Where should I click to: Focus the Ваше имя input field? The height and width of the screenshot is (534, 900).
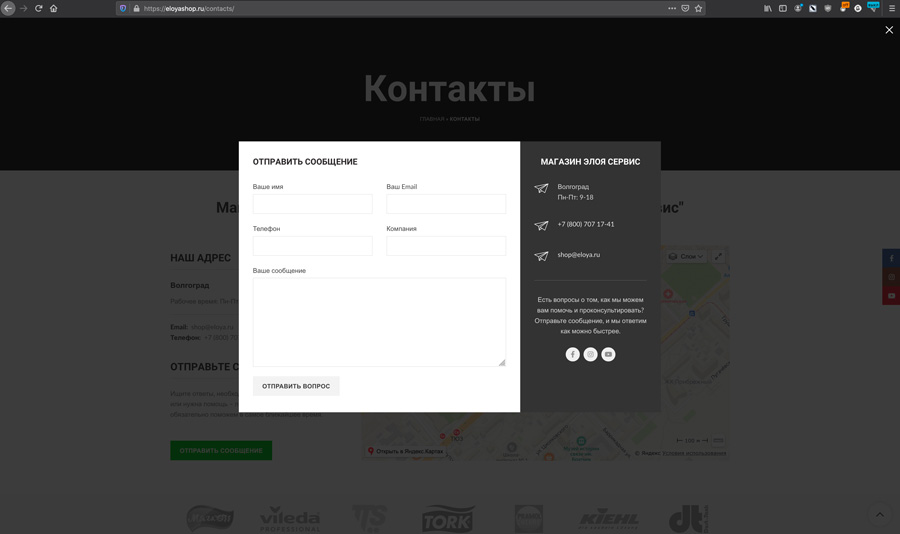pyautogui.click(x=312, y=204)
